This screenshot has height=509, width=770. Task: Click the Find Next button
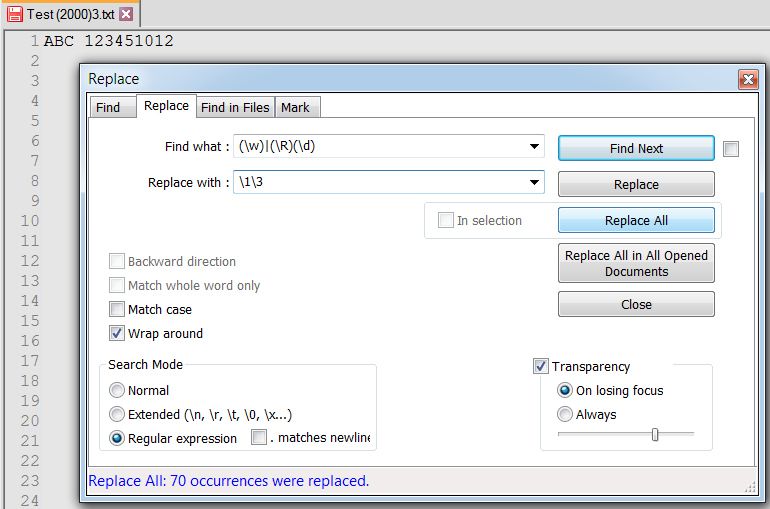tap(636, 148)
